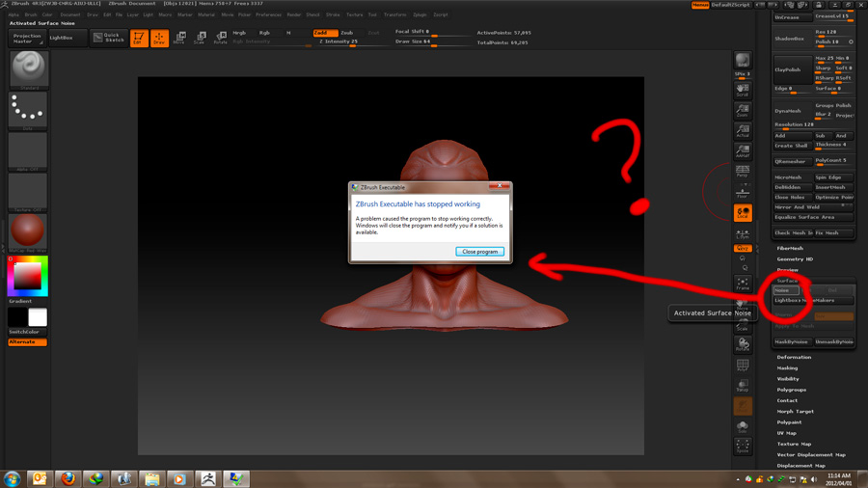Click SwitchColor button
This screenshot has height=488, width=868.
28,332
